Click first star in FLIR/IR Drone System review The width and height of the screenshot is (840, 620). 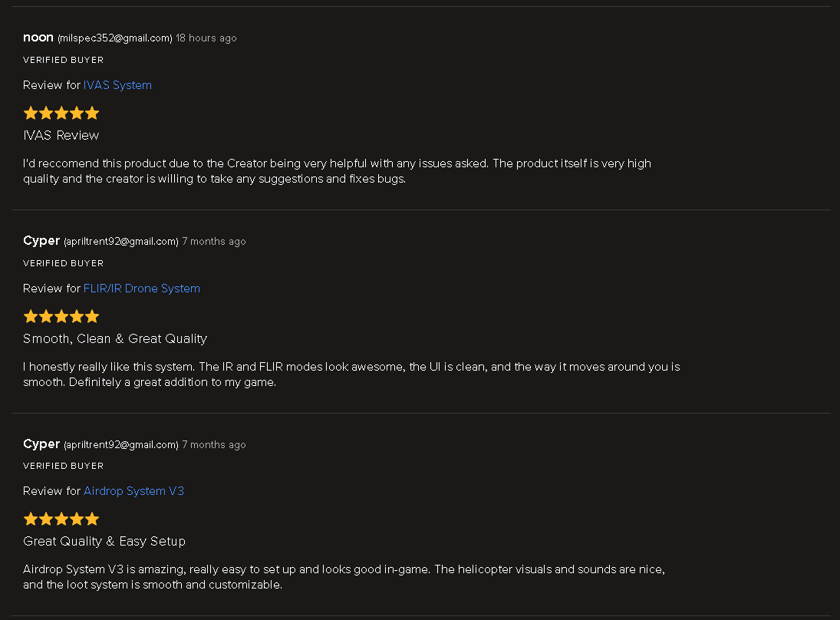click(x=31, y=317)
